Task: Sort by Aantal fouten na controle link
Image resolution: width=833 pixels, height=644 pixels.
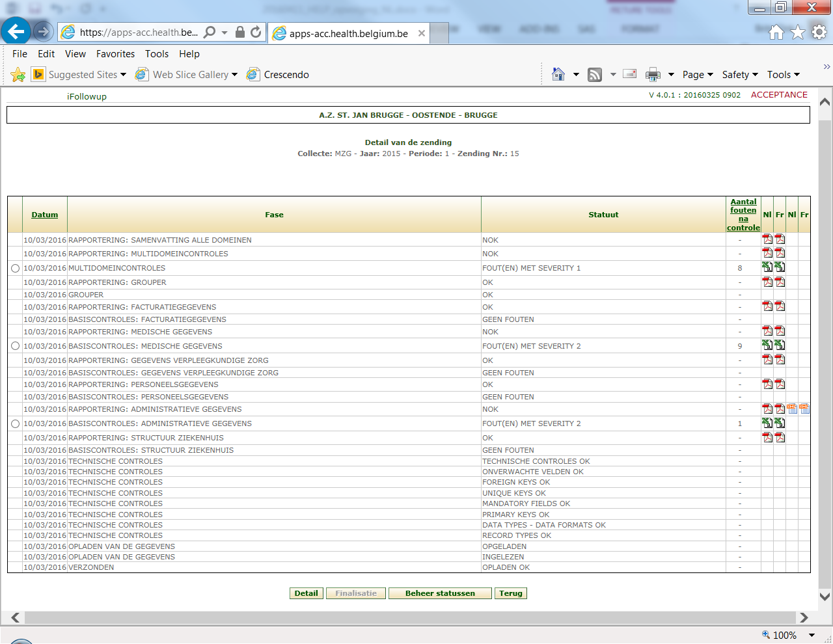Action: [x=743, y=215]
